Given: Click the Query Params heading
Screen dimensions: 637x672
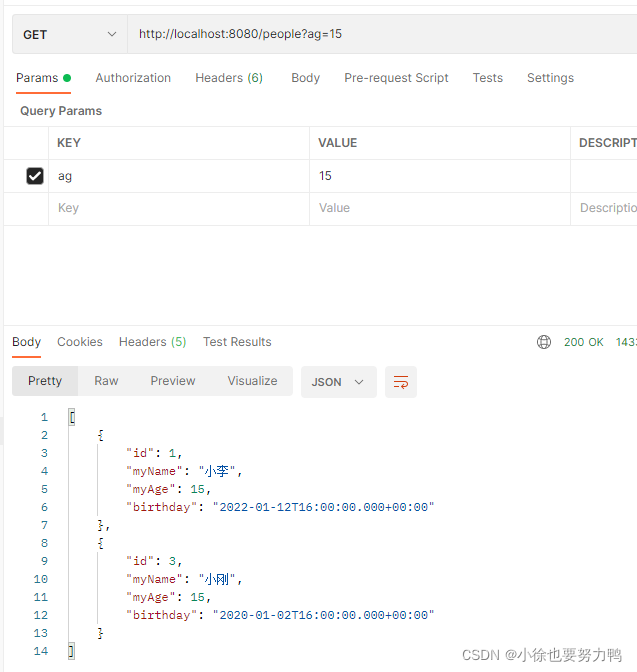Looking at the screenshot, I should tap(61, 111).
